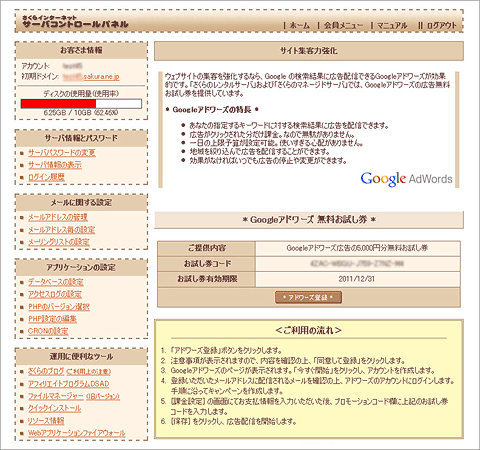480x450 pixels.
Task: Click ログアウト to sign out
Action: (442, 25)
